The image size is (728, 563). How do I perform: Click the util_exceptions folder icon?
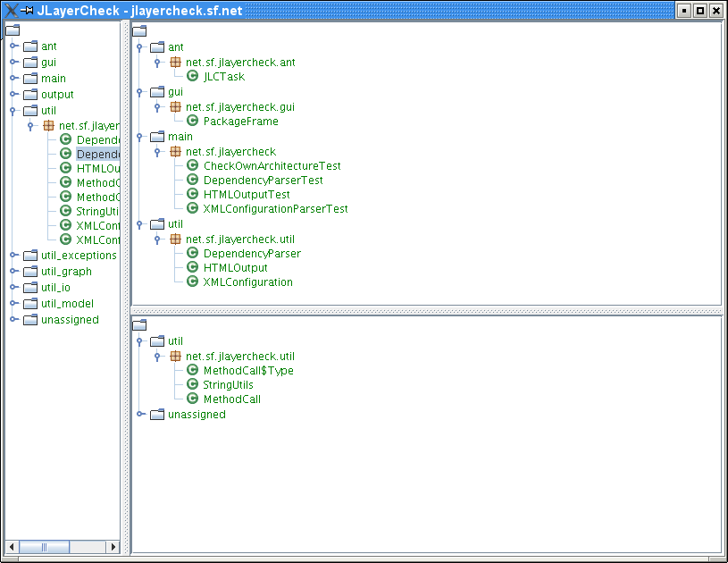pyautogui.click(x=30, y=255)
